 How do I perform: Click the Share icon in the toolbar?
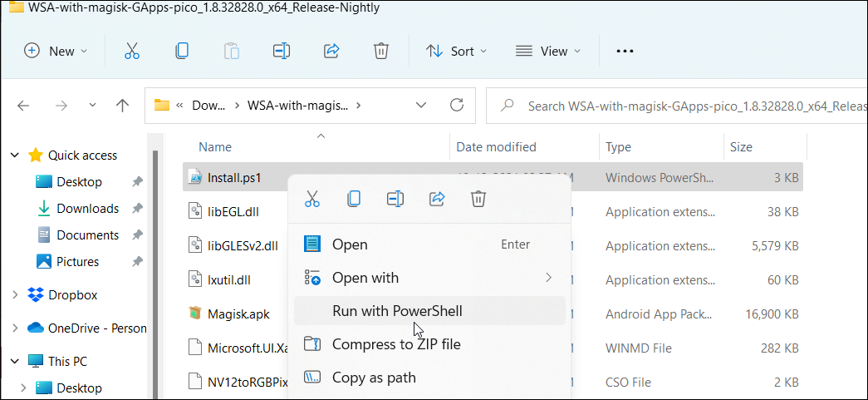point(331,51)
